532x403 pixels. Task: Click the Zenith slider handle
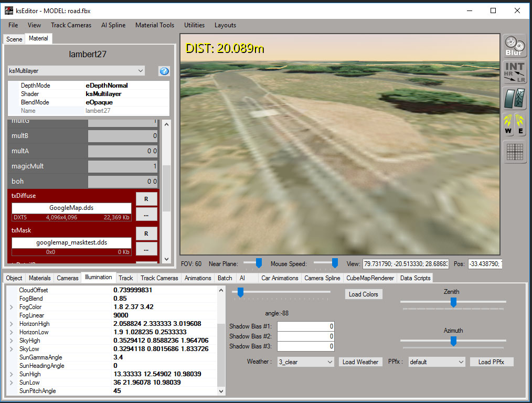(453, 302)
